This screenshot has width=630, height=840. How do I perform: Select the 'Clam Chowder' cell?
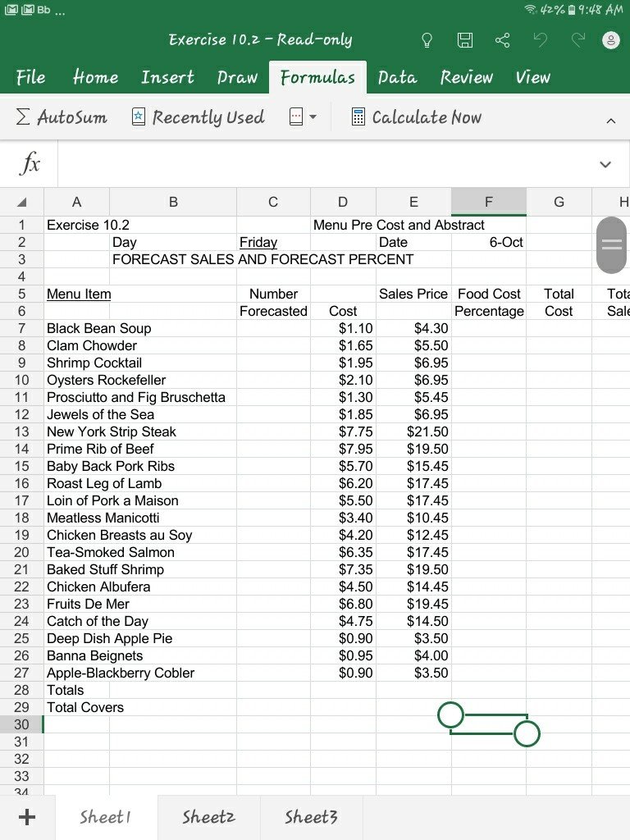[x=92, y=345]
